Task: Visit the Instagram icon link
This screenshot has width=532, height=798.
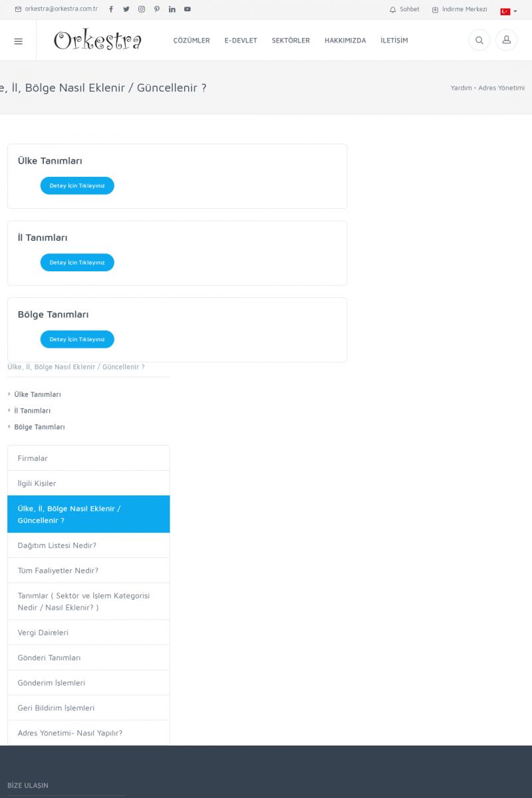Action: click(142, 9)
